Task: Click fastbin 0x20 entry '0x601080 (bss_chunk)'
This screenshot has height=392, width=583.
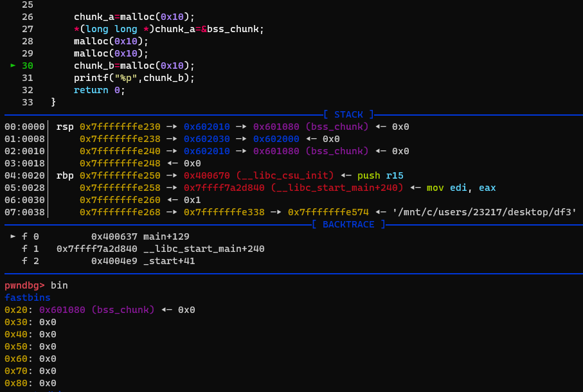Action: [96, 310]
